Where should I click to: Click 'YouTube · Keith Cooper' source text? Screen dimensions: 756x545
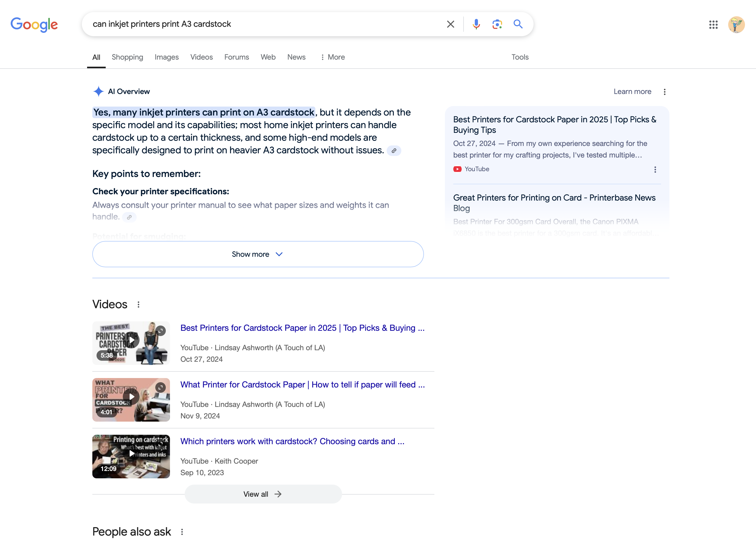pyautogui.click(x=219, y=461)
